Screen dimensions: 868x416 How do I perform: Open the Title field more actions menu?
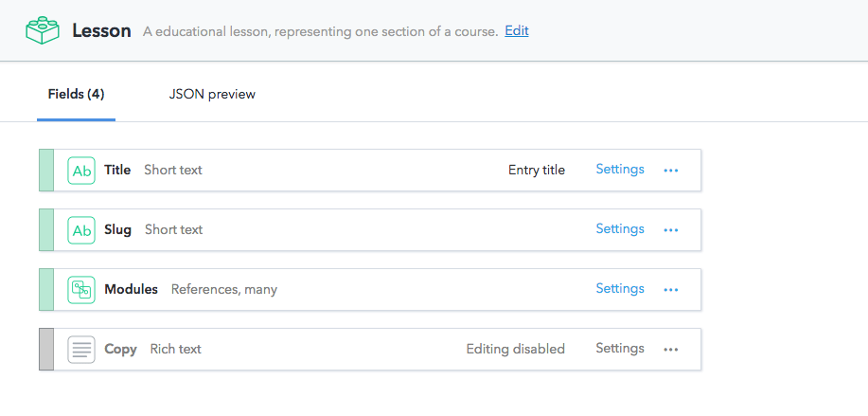671,171
